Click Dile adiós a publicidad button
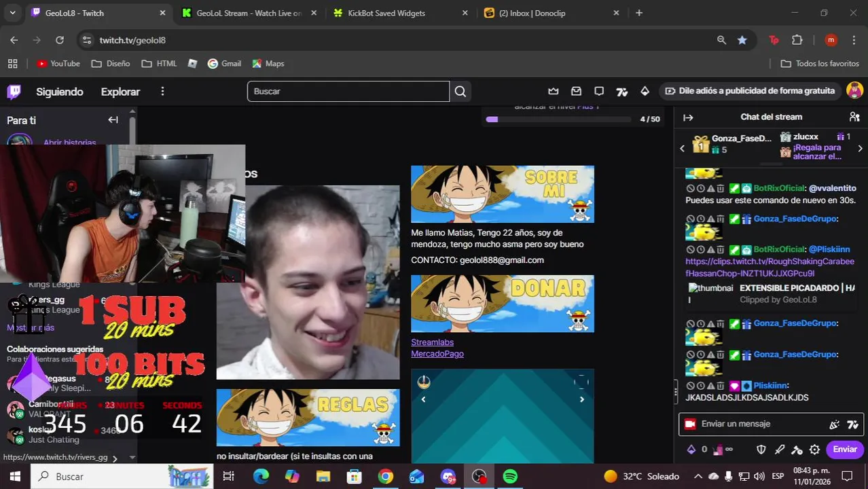 (751, 91)
